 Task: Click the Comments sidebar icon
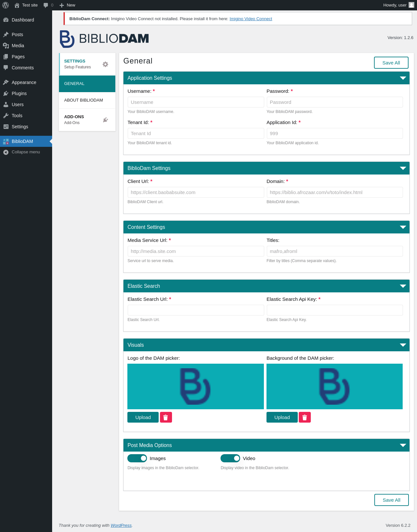coord(6,68)
